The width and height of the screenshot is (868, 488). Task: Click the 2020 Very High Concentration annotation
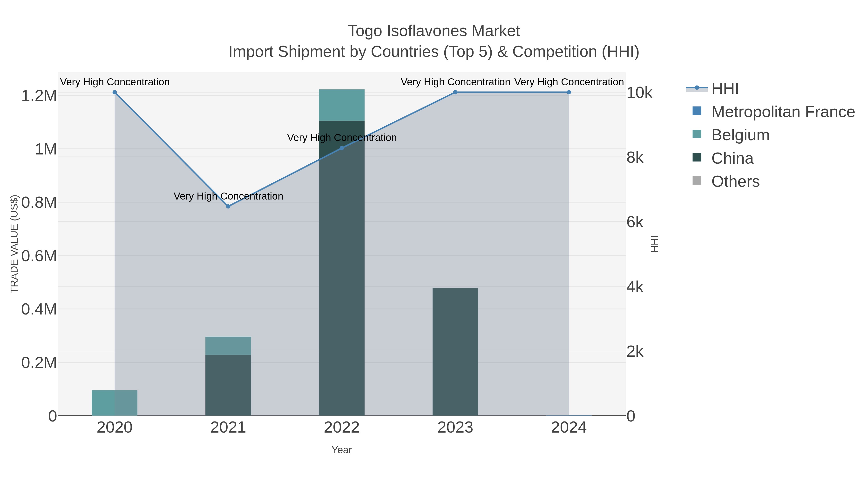(x=115, y=82)
